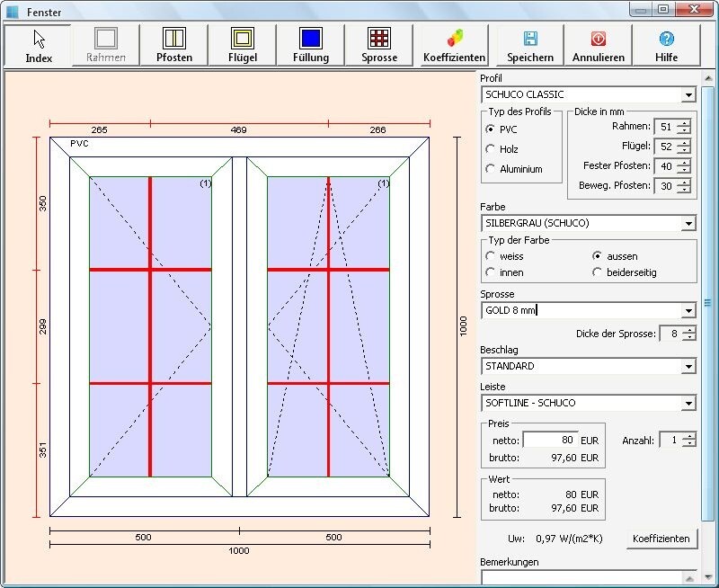Increase Dicke der Sprosse value
This screenshot has width=719, height=588.
(689, 330)
